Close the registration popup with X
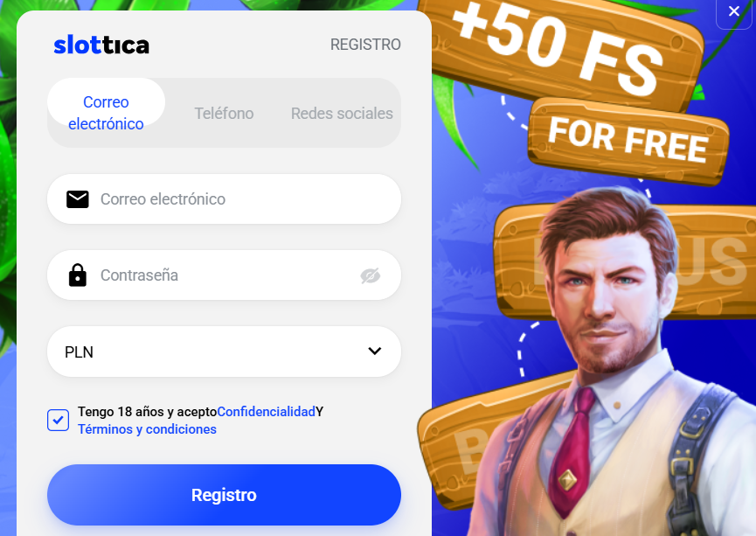Viewport: 756px width, 536px height. pos(734,11)
